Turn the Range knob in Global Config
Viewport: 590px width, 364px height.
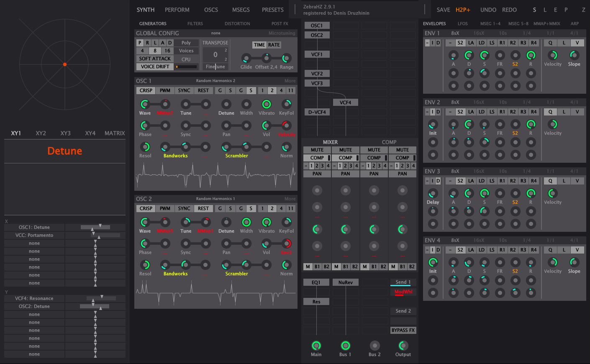tap(286, 58)
